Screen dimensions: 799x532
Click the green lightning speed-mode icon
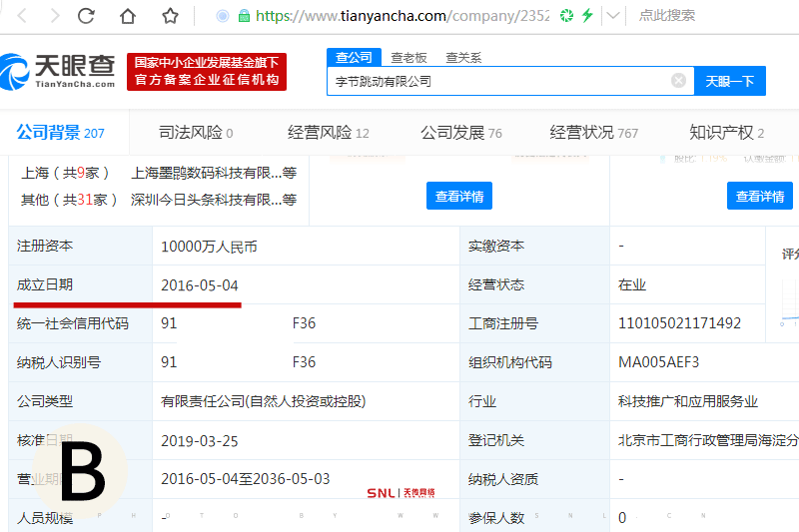click(587, 16)
